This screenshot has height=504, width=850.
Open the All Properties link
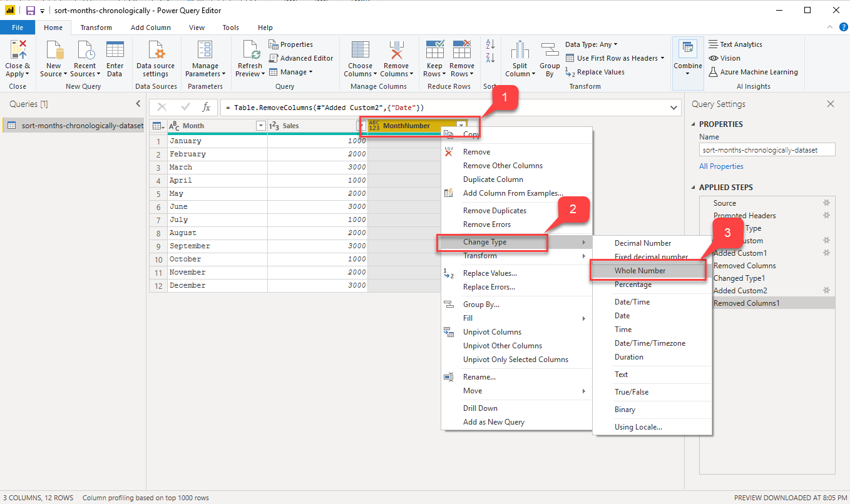721,166
